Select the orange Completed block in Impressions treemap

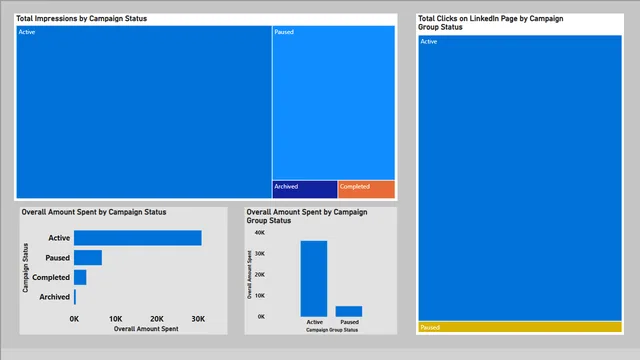[367, 189]
